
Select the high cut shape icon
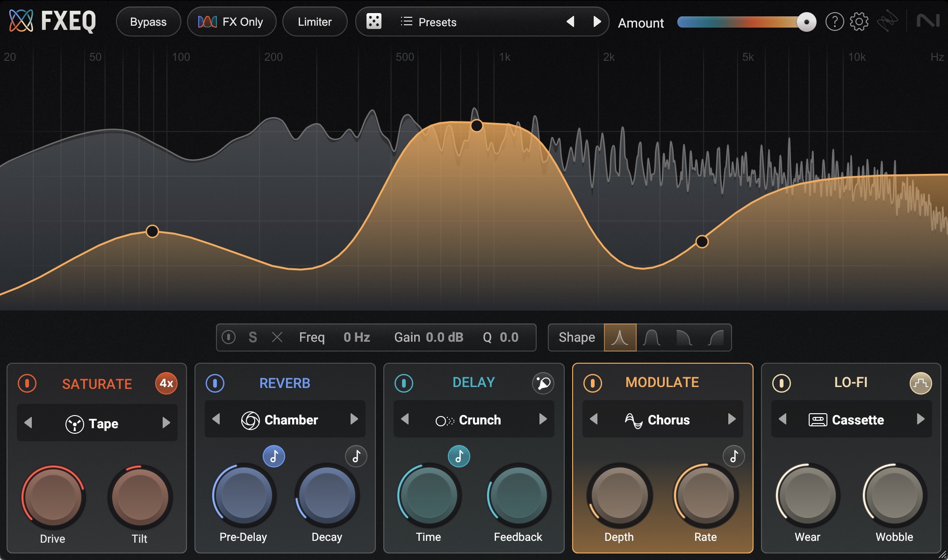click(x=684, y=337)
